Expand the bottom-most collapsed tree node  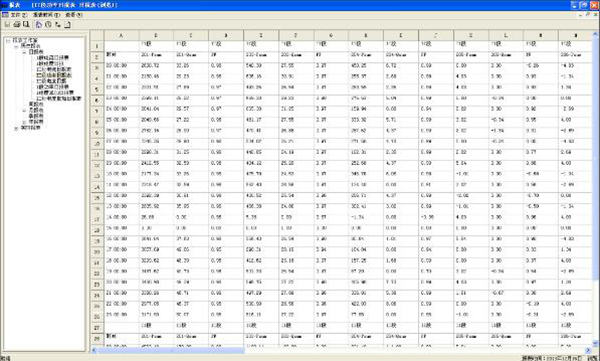click(16, 128)
